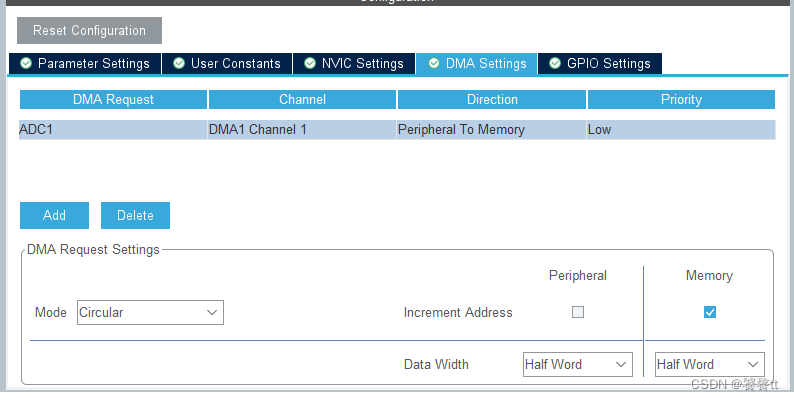Click the DMA Request column header
This screenshot has width=794, height=400.
point(113,100)
